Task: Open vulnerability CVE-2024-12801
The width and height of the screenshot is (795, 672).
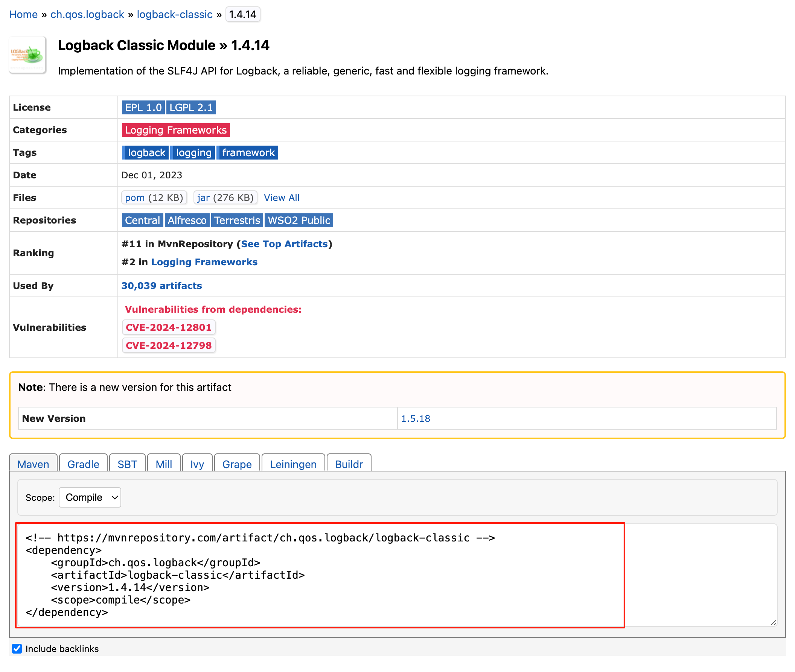Action: point(169,327)
